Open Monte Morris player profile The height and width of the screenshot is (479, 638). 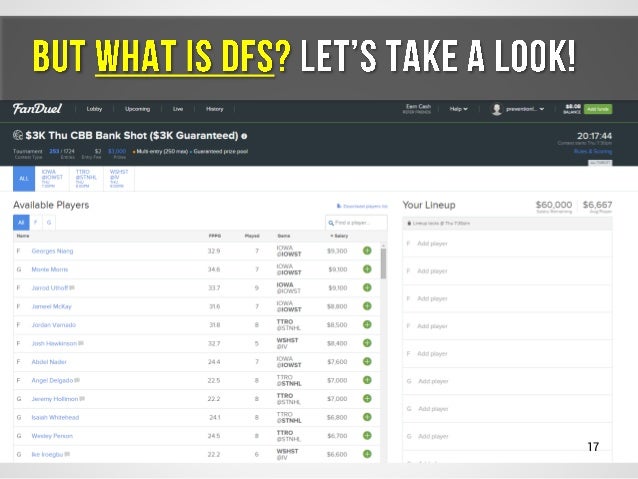50,269
